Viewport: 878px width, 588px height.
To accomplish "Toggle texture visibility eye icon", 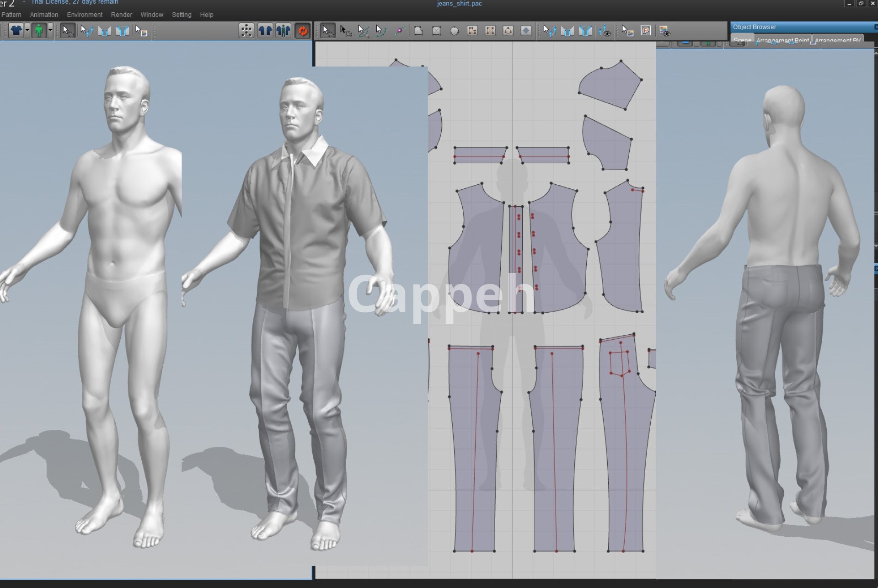I will click(664, 31).
